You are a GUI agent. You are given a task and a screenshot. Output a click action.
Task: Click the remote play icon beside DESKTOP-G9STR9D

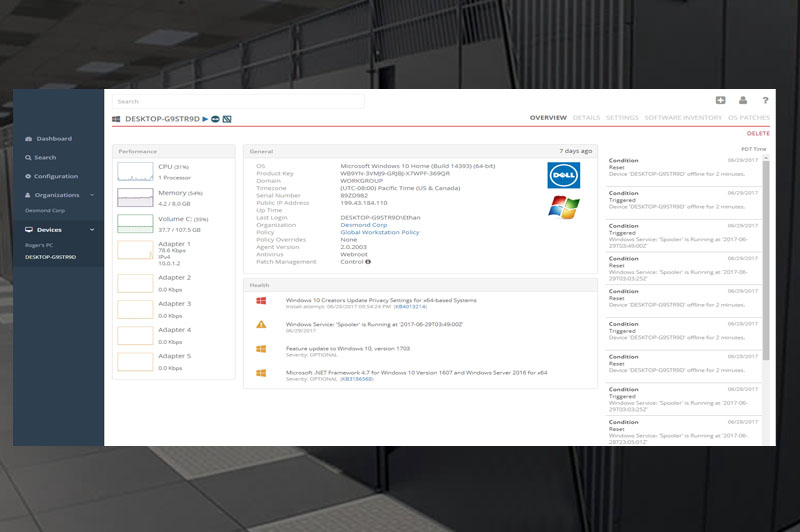point(205,118)
